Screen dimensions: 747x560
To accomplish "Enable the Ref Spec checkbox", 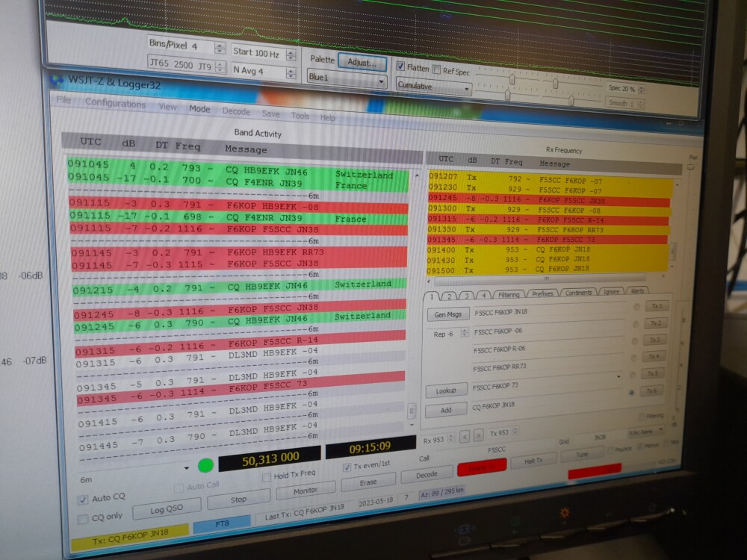I will pos(436,69).
